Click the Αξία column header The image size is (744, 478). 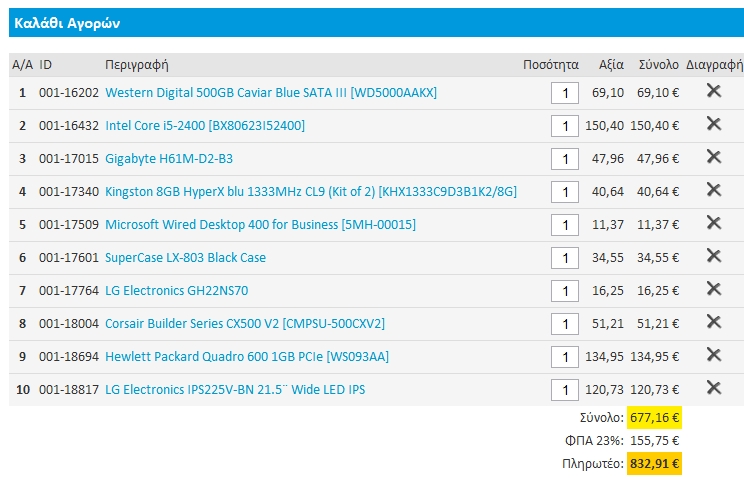[x=611, y=65]
